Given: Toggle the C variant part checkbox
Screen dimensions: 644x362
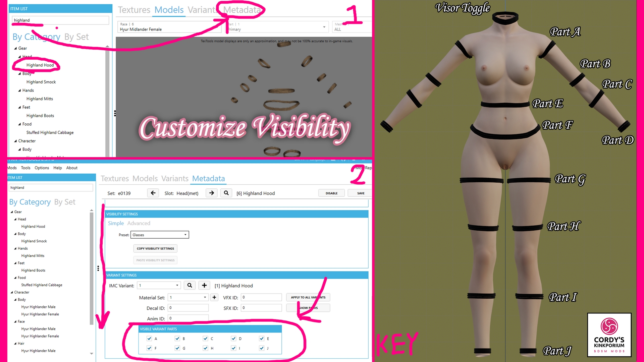Looking at the screenshot, I should (205, 339).
